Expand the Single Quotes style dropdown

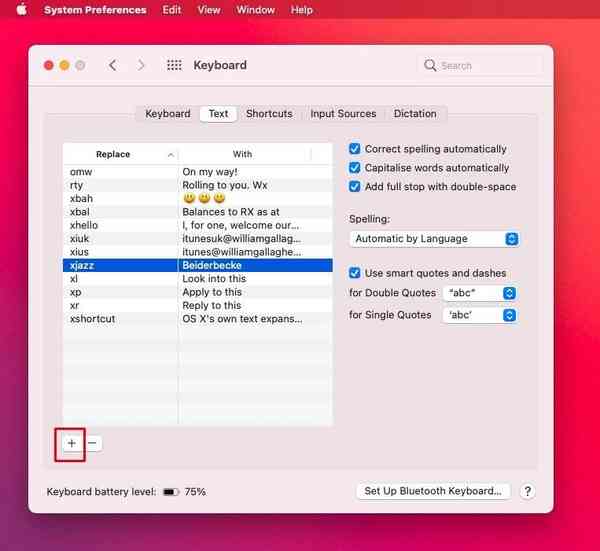point(480,315)
